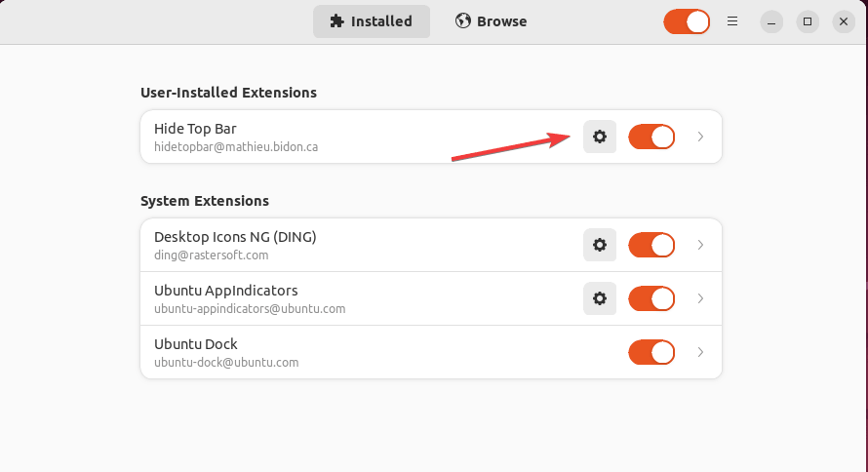Open Hide Top Bar extension settings gear
This screenshot has width=868, height=472.
[x=600, y=137]
